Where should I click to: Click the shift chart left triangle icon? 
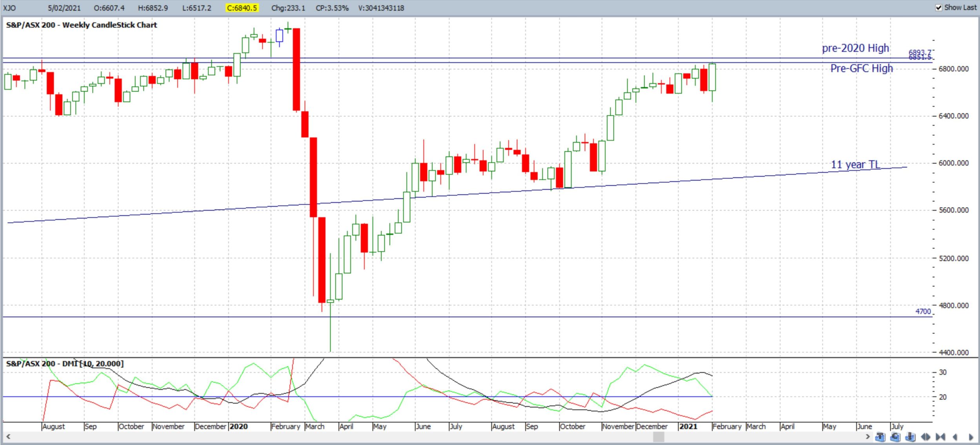pyautogui.click(x=955, y=437)
